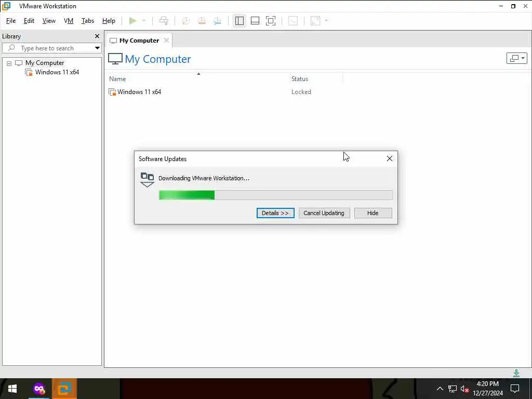Click the Details >> button
The height and width of the screenshot is (399, 532).
click(275, 213)
